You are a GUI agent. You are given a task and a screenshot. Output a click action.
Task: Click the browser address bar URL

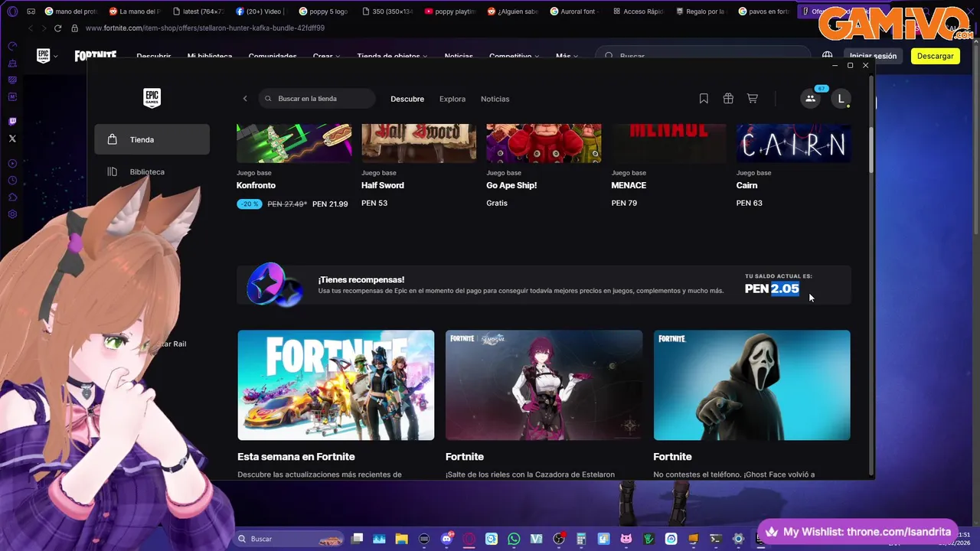click(x=205, y=28)
